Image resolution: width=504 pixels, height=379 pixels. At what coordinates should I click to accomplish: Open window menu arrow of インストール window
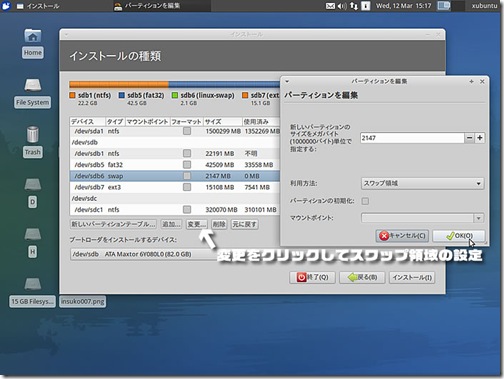pyautogui.click(x=66, y=34)
